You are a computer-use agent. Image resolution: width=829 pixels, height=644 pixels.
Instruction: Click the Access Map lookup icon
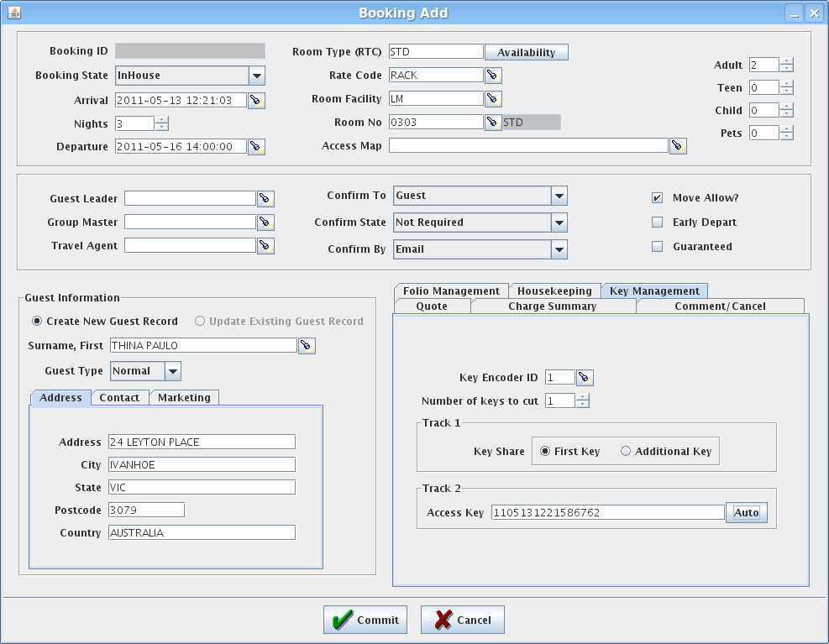click(678, 146)
